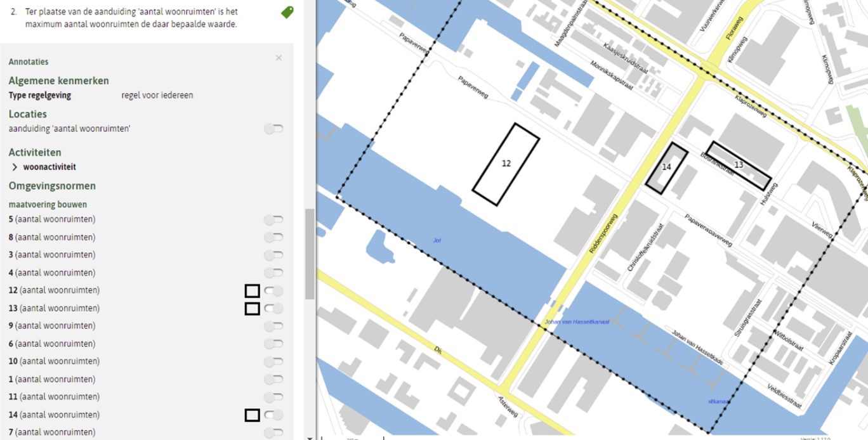
Task: Click the 'Algemene kenmerken' heading
Action: point(58,81)
